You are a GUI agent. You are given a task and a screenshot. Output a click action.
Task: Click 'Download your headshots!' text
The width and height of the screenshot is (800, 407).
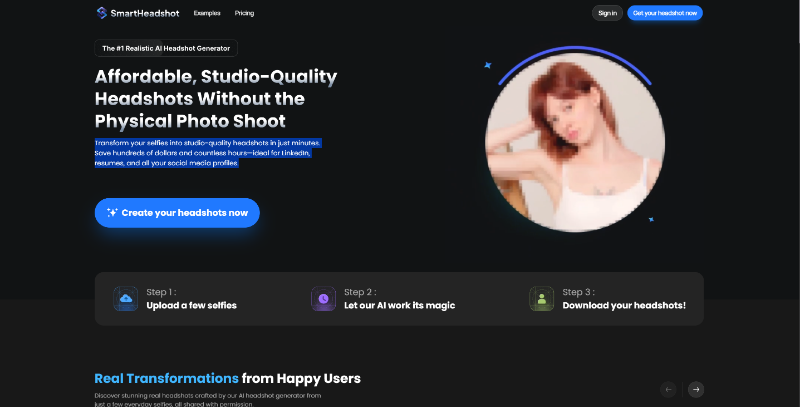(x=624, y=306)
